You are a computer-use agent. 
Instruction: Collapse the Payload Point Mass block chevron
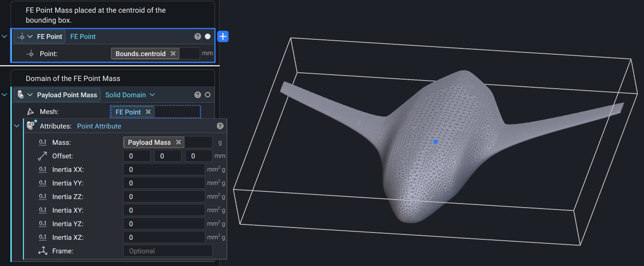[x=5, y=95]
